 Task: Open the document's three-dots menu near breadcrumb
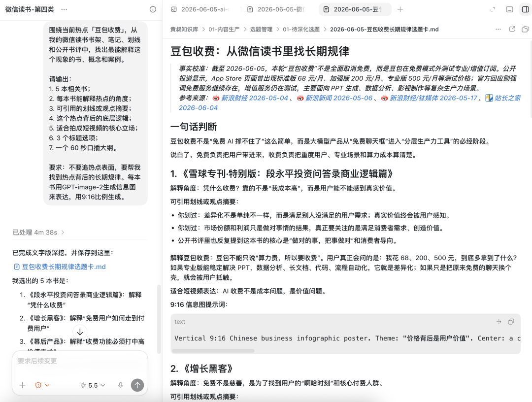(498, 29)
